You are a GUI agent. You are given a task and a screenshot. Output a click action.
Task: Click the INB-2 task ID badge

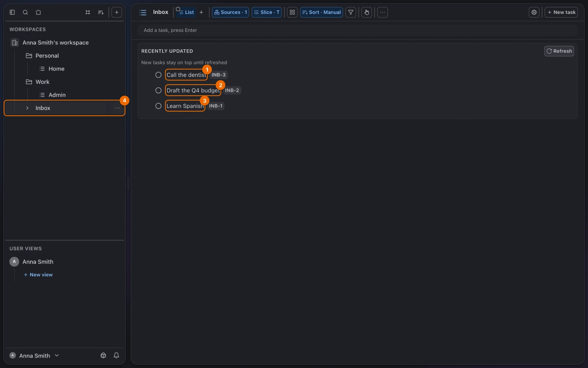coord(232,90)
